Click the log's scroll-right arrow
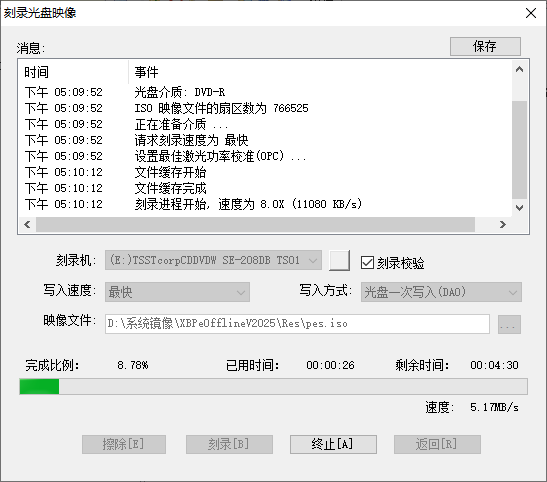The image size is (547, 482). point(503,224)
